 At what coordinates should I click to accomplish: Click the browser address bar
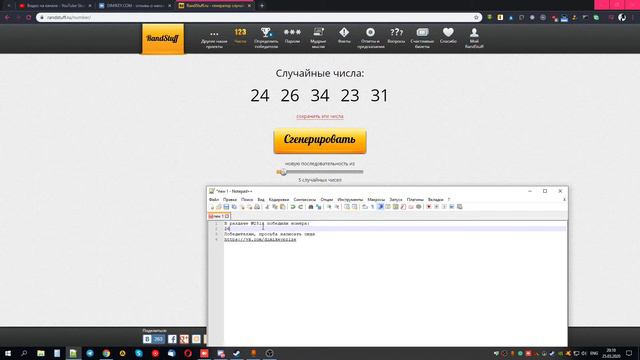(259, 18)
